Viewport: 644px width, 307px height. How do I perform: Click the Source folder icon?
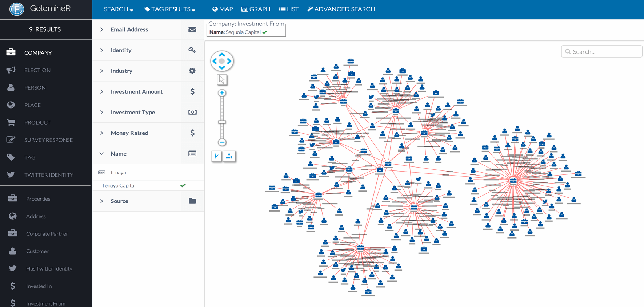pos(192,201)
